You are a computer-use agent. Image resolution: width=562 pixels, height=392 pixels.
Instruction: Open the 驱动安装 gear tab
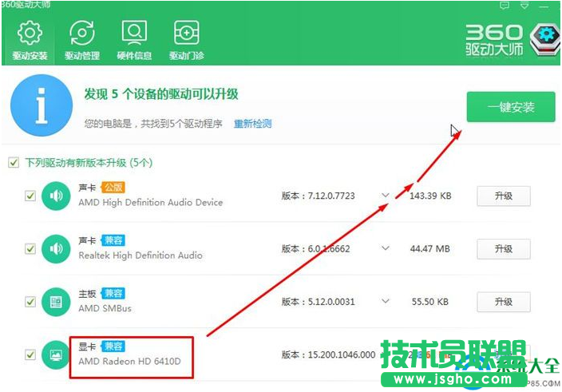[x=30, y=40]
